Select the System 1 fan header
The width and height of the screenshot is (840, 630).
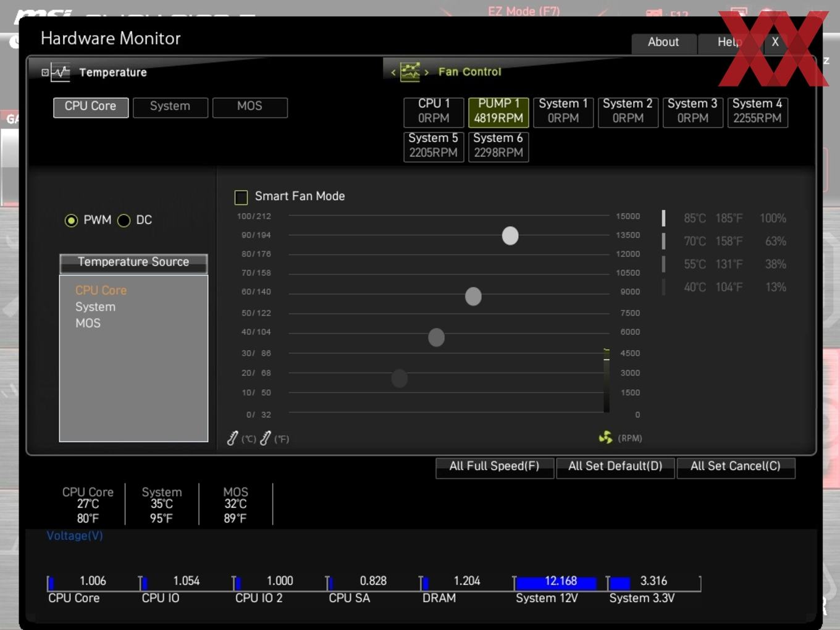pos(563,112)
